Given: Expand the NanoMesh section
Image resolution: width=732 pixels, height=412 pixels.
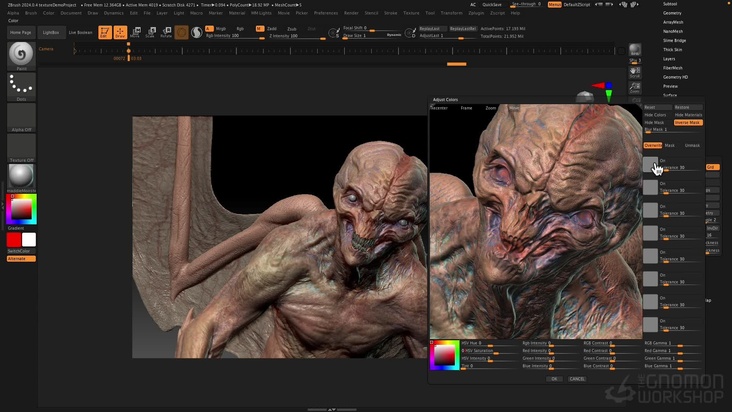Looking at the screenshot, I should 673,31.
